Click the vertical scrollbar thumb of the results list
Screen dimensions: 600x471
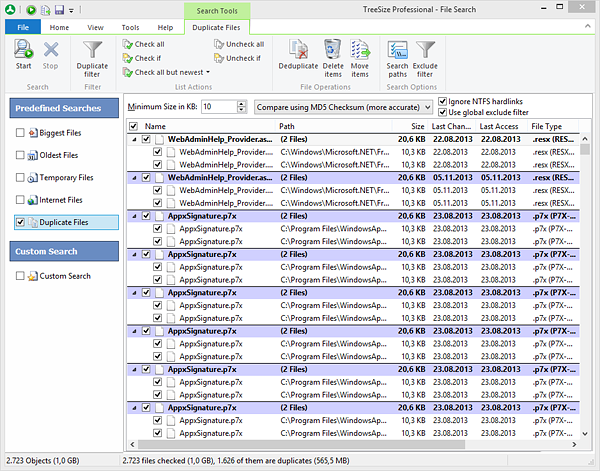pyautogui.click(x=585, y=149)
